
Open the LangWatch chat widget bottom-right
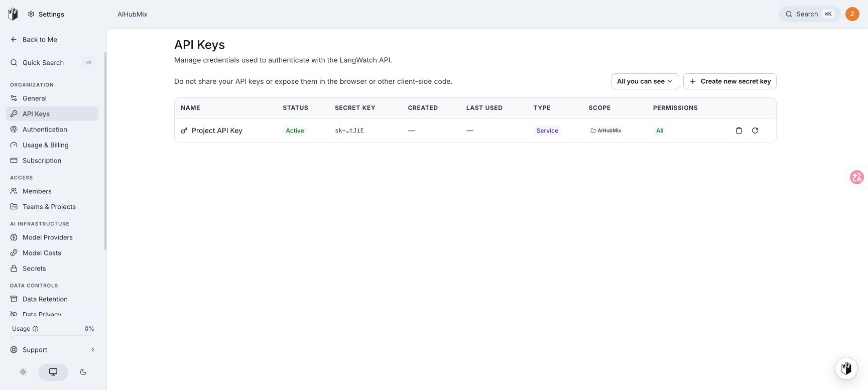(x=846, y=368)
